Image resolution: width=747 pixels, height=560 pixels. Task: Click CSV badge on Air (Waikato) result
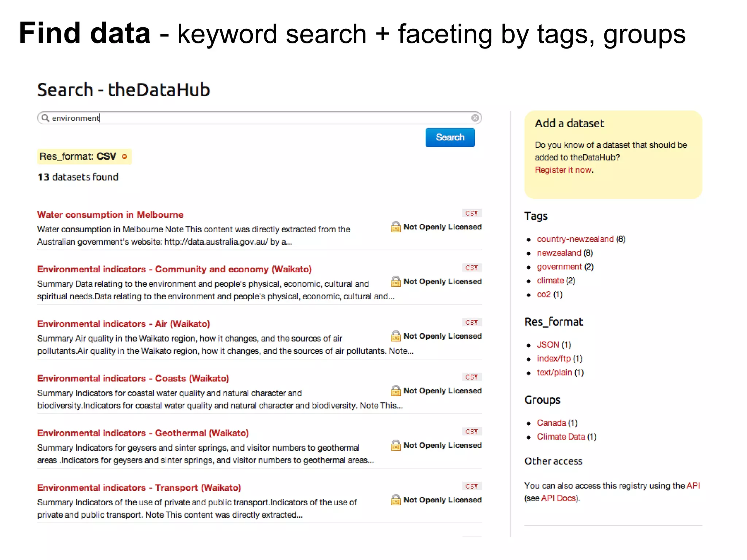pos(472,322)
